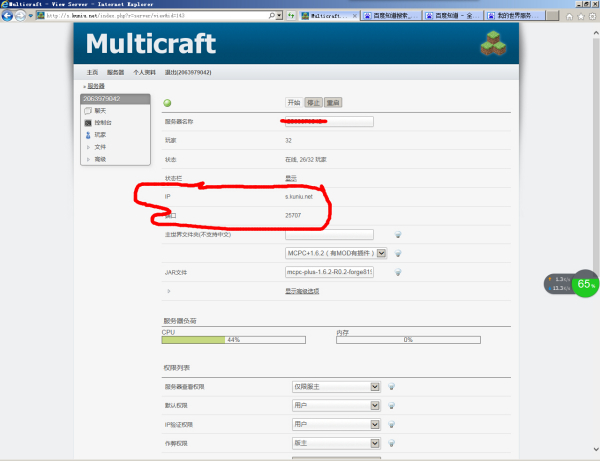Click the green 65% floating widget
The height and width of the screenshot is (461, 600).
[x=585, y=283]
